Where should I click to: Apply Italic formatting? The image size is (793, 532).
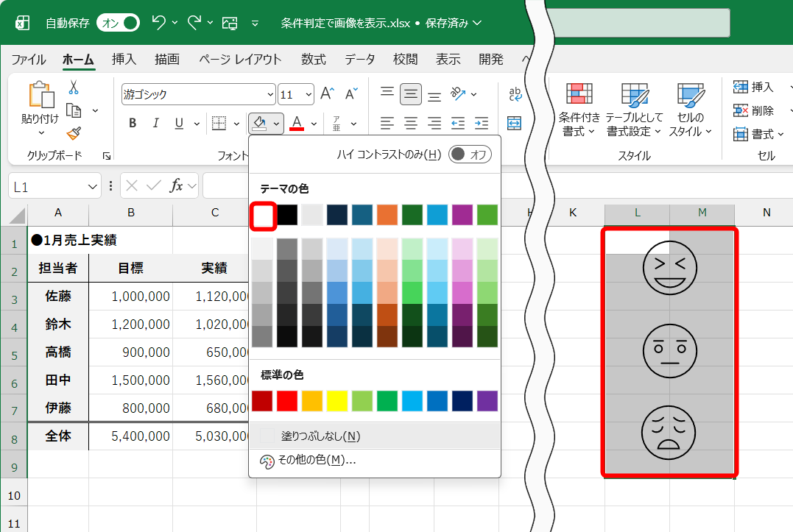coord(156,124)
